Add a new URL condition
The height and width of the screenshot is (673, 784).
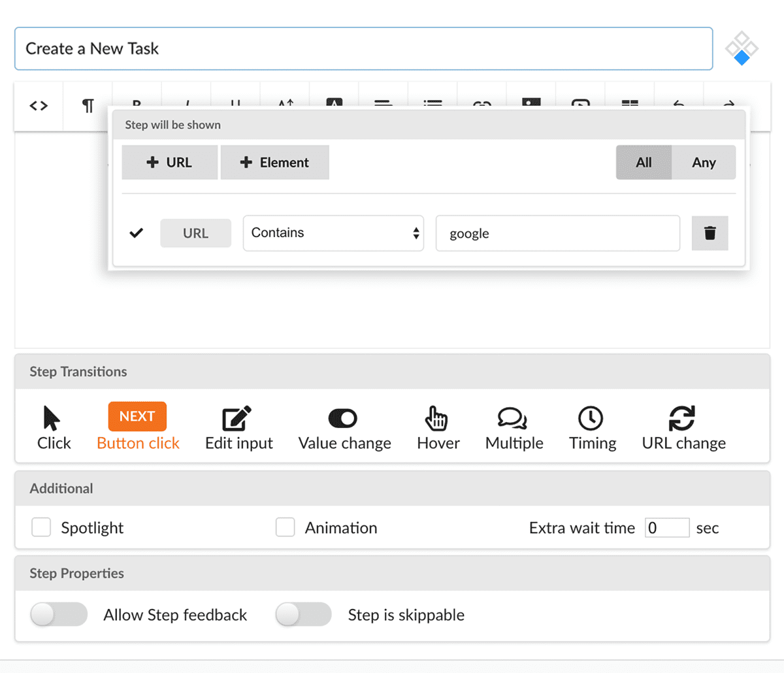coord(169,163)
